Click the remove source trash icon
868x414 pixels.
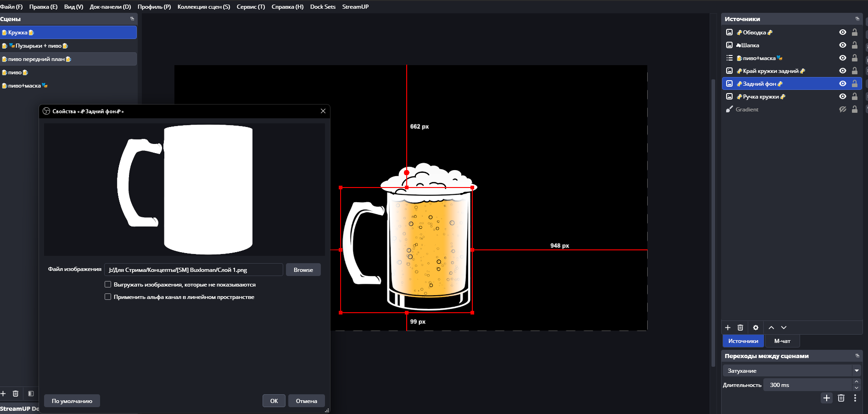(740, 327)
